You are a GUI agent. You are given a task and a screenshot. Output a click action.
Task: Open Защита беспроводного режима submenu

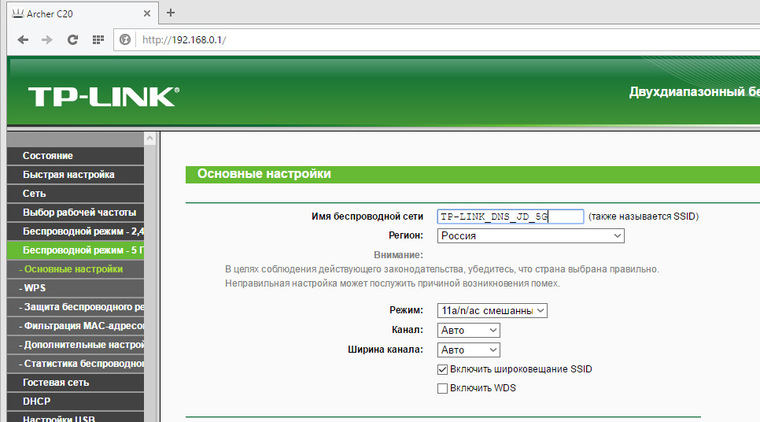pyautogui.click(x=76, y=307)
